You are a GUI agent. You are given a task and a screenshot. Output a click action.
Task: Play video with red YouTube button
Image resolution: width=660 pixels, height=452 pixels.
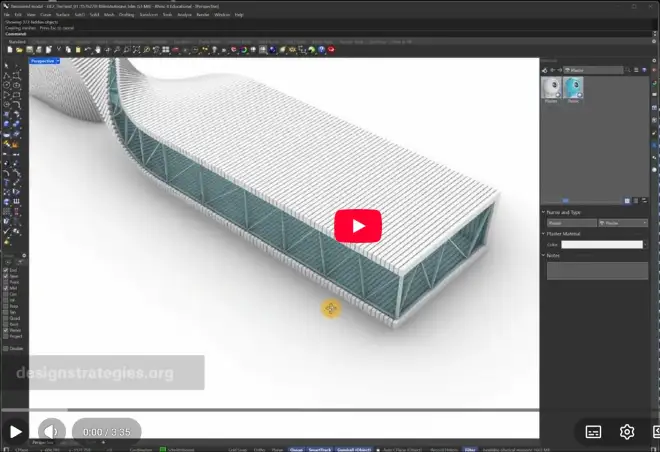coord(358,226)
